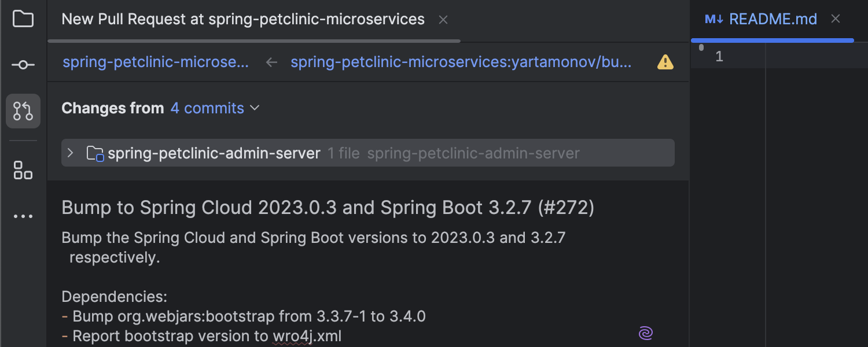The image size is (868, 347).
Task: Expand the spring-petclinic-admin-server folder node
Action: [x=71, y=153]
